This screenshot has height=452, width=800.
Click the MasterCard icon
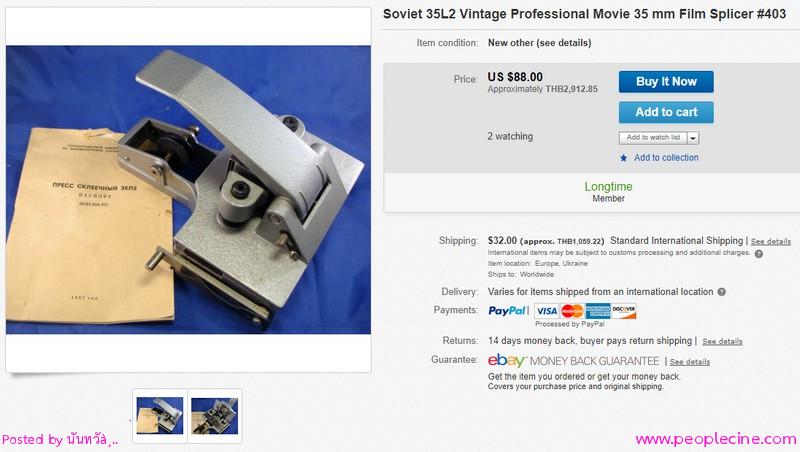[572, 311]
